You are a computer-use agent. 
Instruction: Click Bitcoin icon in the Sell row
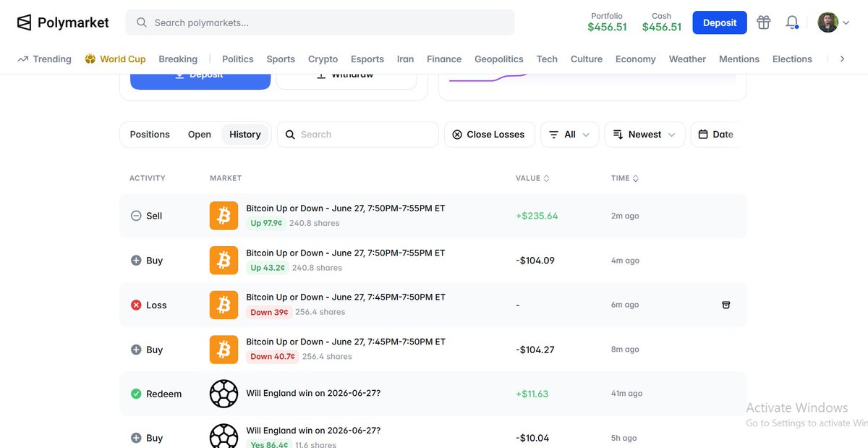point(224,216)
